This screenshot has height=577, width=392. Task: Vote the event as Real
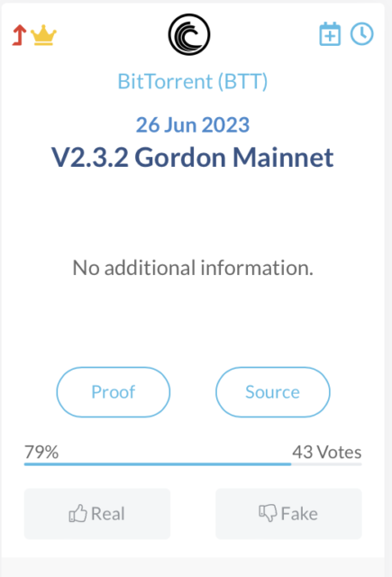pos(97,514)
